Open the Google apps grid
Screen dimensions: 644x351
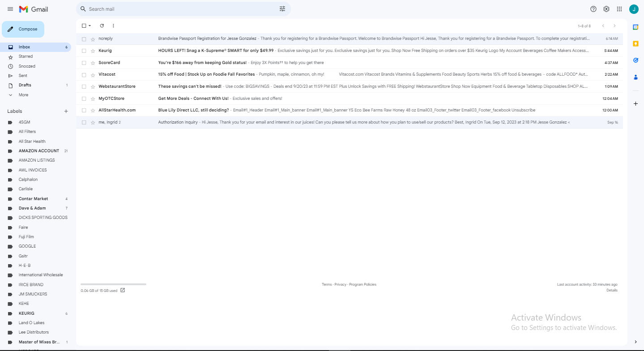[619, 9]
